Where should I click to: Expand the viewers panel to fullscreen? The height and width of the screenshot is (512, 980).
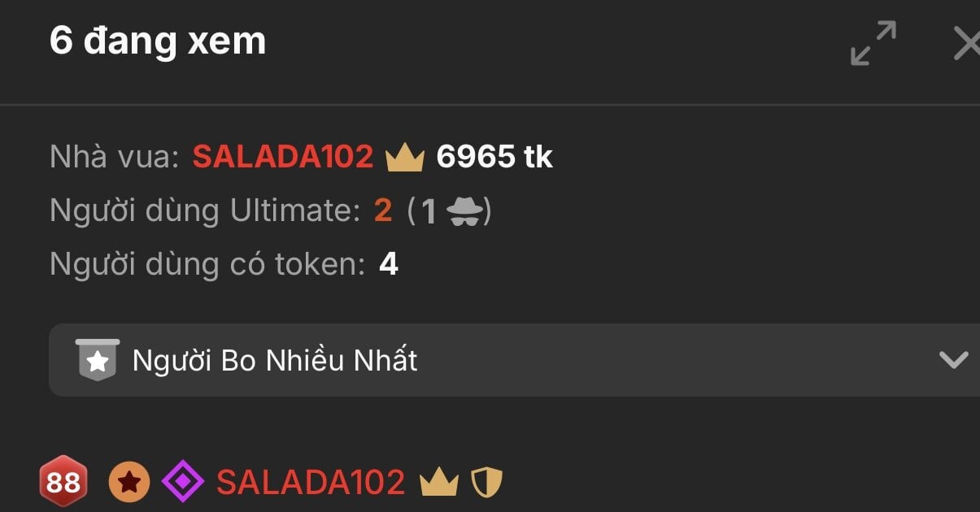pos(873,43)
